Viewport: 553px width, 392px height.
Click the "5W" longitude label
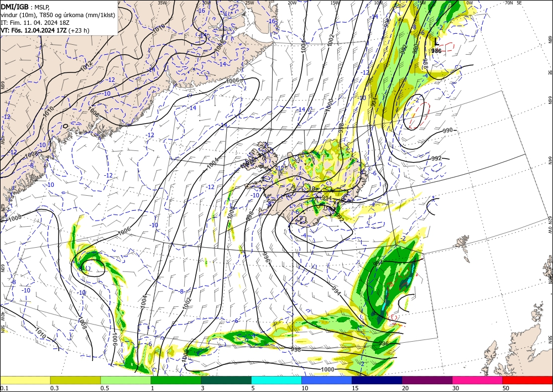coord(422,2)
